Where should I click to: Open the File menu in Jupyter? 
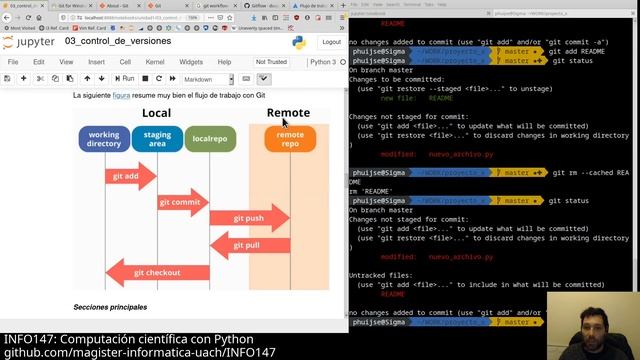[13, 62]
